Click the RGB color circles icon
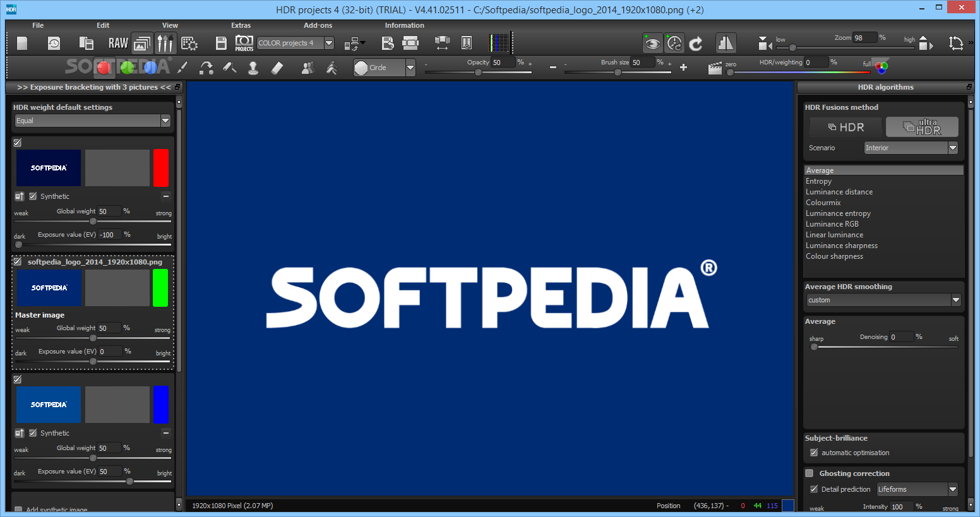Viewport: 980px width, 517px height. tap(882, 66)
